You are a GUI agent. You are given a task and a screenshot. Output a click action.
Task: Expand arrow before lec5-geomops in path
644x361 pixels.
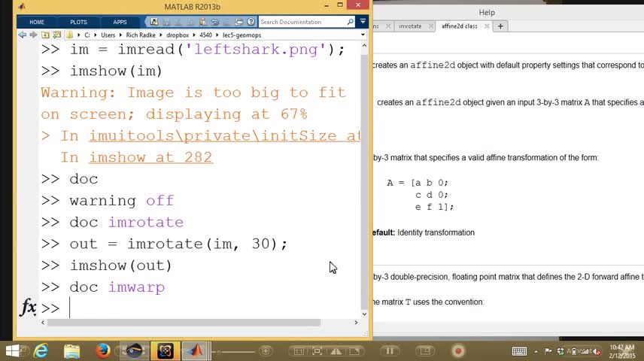point(217,35)
